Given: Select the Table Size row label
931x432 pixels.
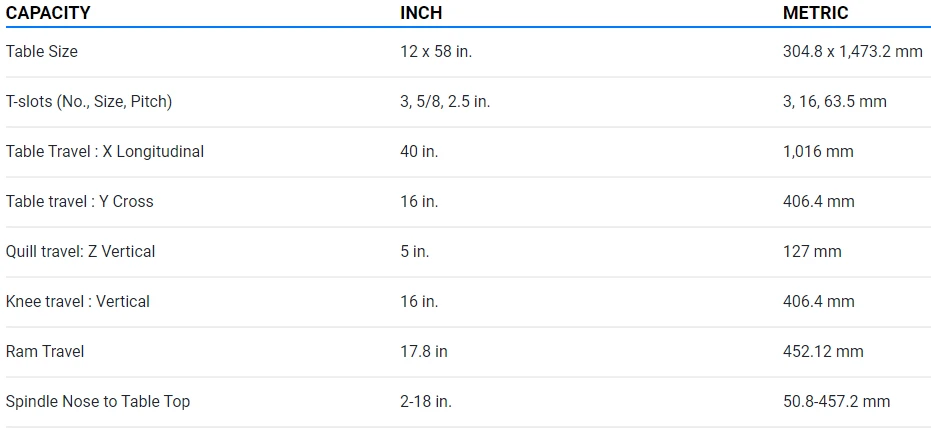Looking at the screenshot, I should 41,51.
